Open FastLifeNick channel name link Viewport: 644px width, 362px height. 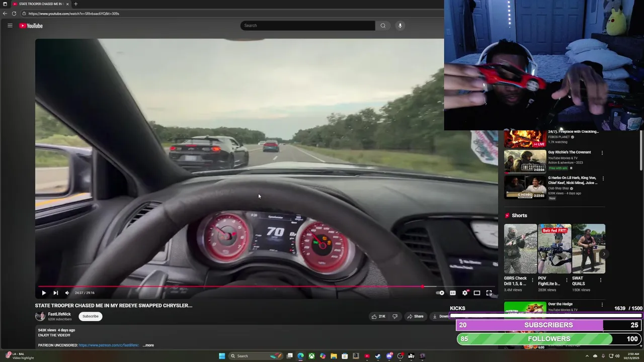(x=59, y=314)
